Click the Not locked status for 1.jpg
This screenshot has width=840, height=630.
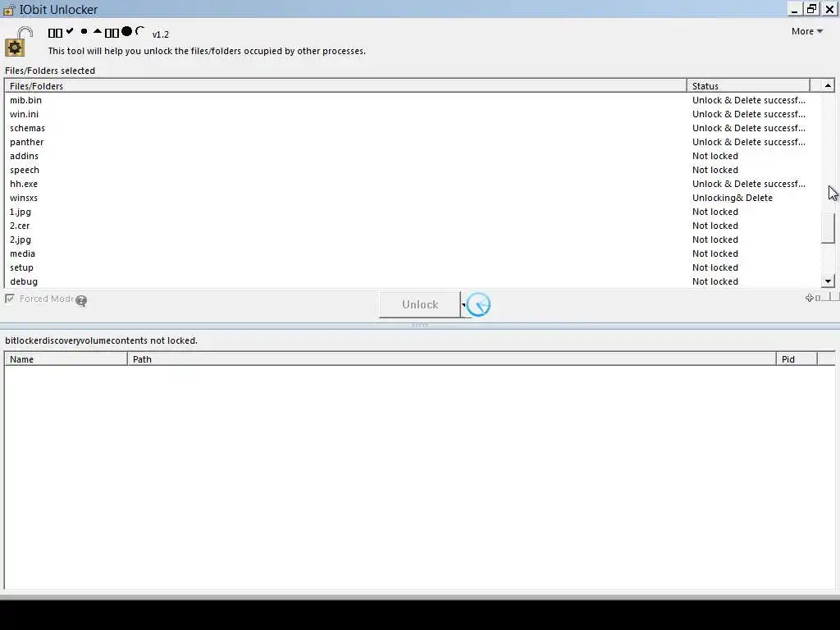click(715, 212)
